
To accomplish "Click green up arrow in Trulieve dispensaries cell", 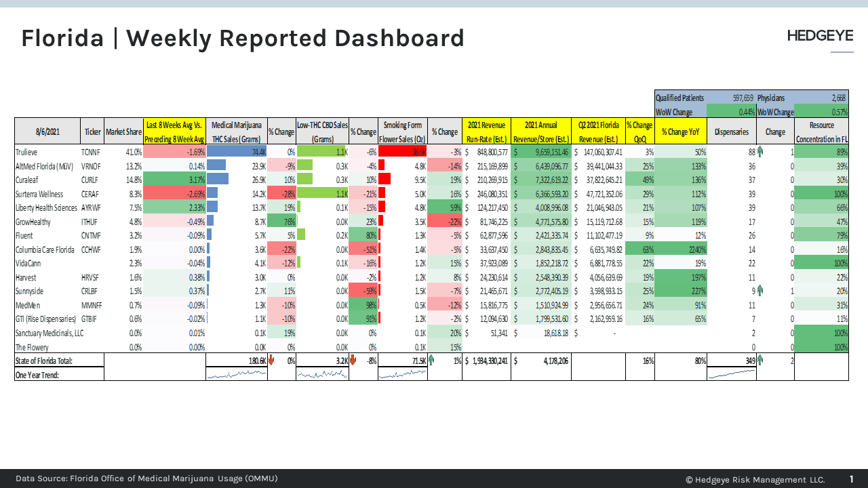I will coord(760,152).
